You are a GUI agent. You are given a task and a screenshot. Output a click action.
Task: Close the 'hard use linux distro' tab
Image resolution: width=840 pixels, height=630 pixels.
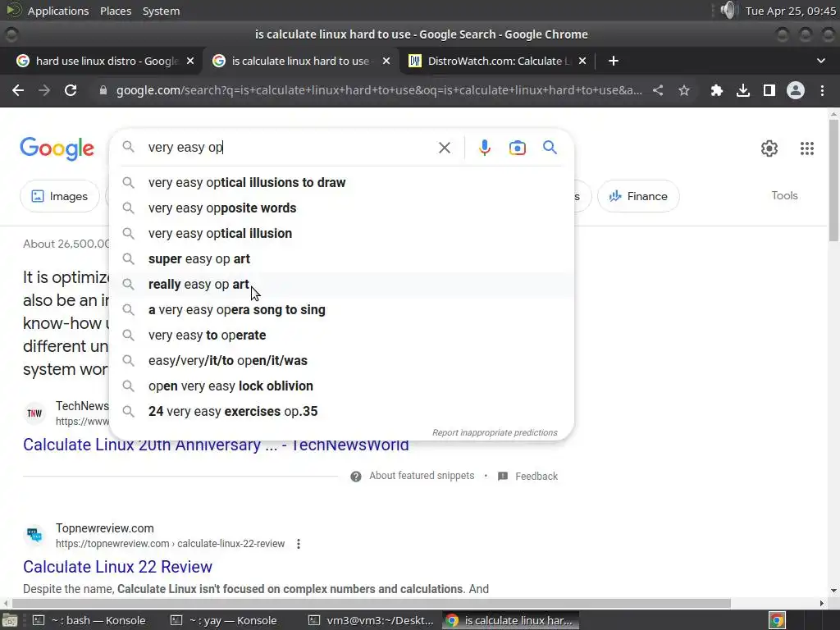[190, 61]
